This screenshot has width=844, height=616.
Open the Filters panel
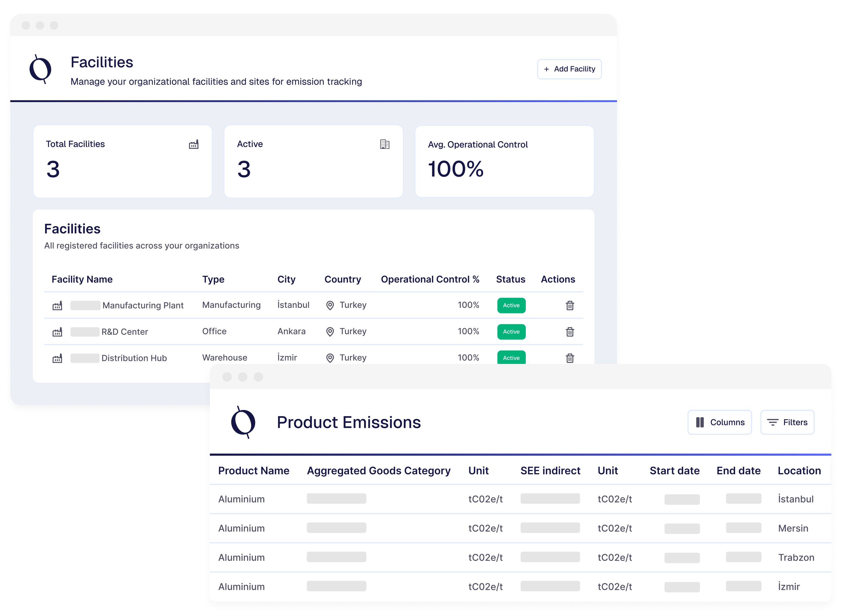[x=787, y=422]
